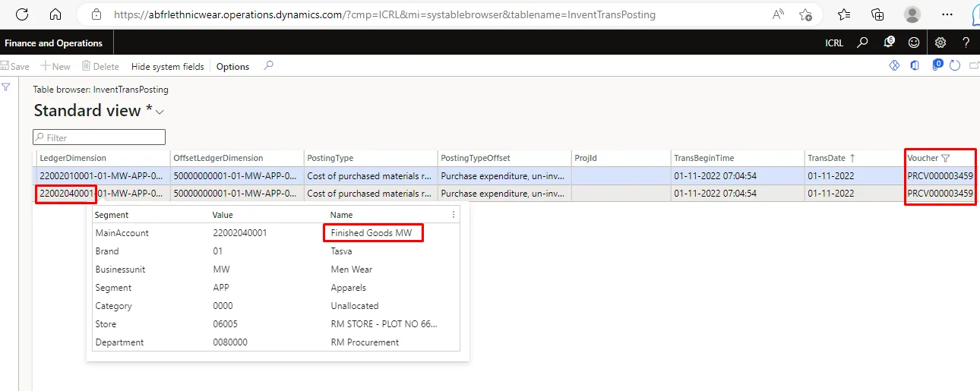Click RM STORE - PLOT NO name
Image resolution: width=980 pixels, height=391 pixels.
coord(384,324)
